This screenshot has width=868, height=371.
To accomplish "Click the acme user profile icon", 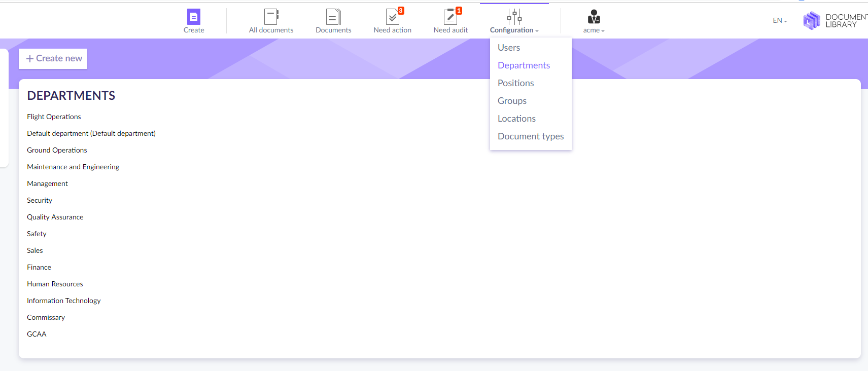I will (594, 17).
